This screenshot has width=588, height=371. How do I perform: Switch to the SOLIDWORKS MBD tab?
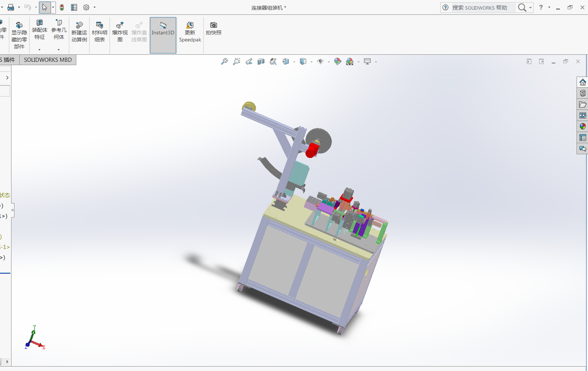pos(48,60)
